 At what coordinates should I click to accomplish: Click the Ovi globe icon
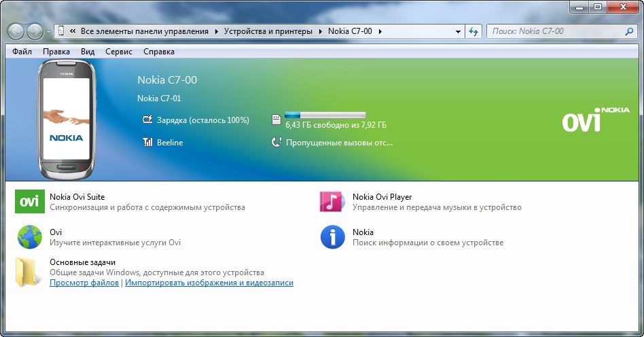click(29, 237)
